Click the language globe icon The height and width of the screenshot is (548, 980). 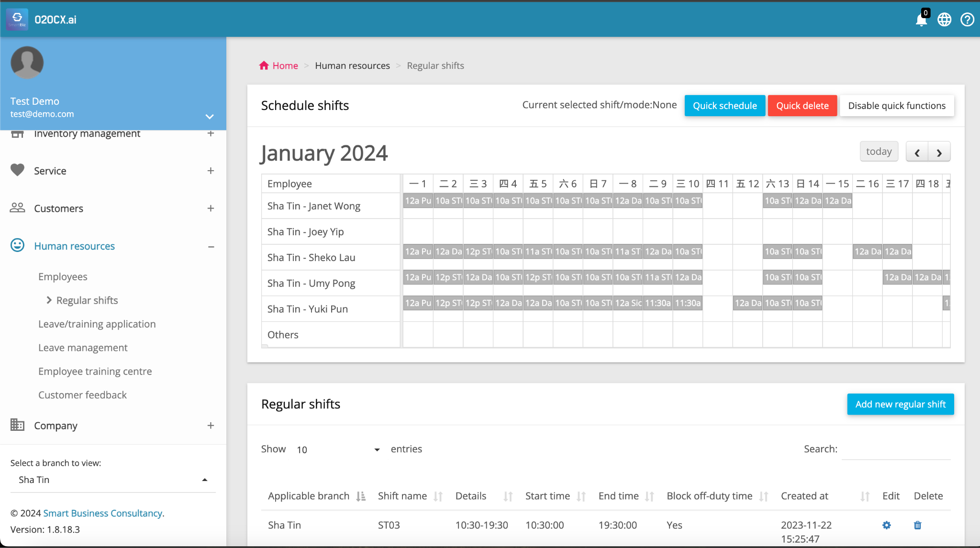pos(944,20)
